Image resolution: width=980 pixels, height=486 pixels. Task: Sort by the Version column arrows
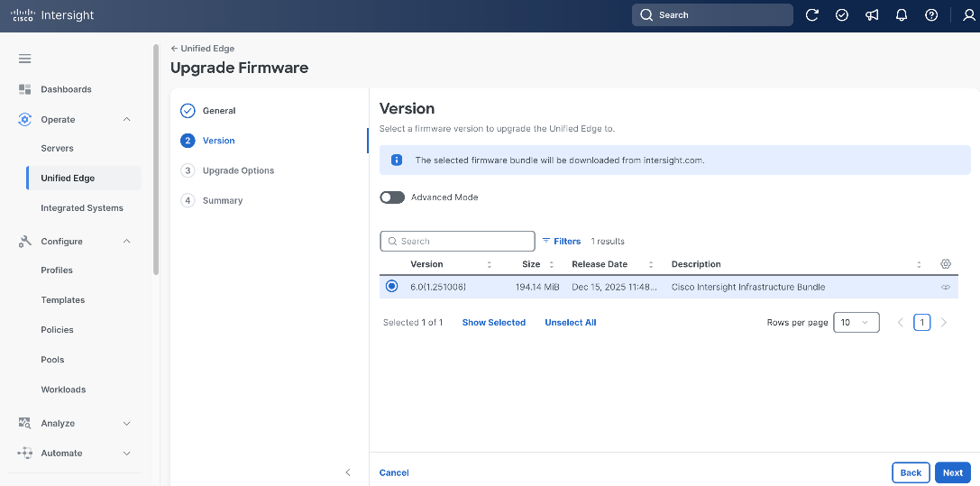coord(490,264)
